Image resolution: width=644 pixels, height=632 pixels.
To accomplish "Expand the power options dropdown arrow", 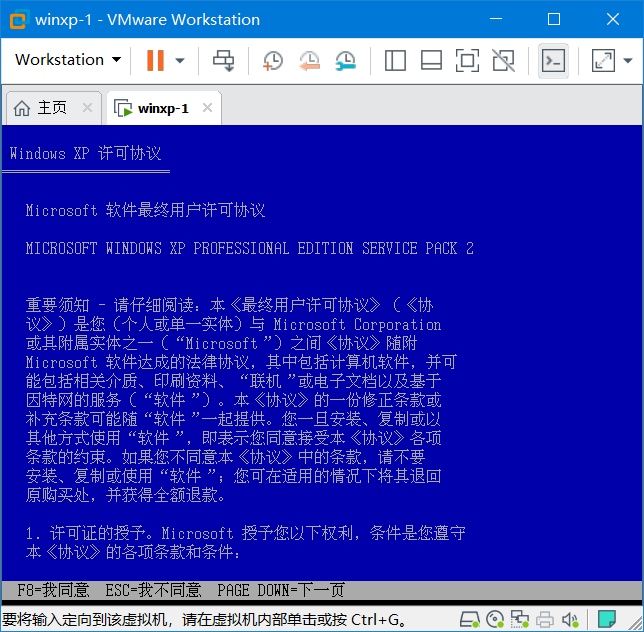I will [x=179, y=60].
